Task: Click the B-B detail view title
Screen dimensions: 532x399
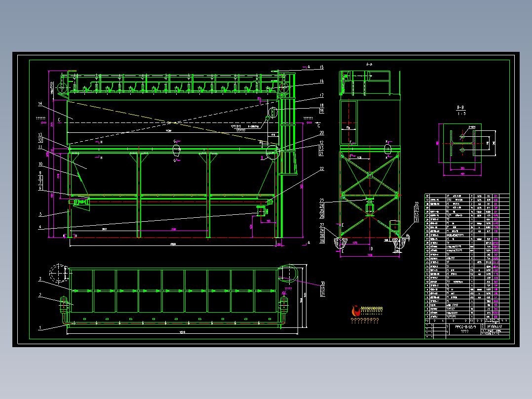Action: (x=460, y=107)
